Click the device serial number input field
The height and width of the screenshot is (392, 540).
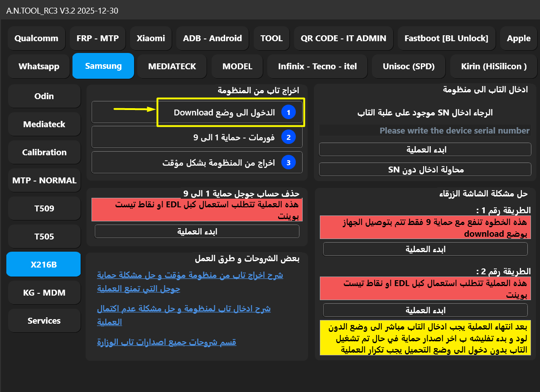[425, 130]
